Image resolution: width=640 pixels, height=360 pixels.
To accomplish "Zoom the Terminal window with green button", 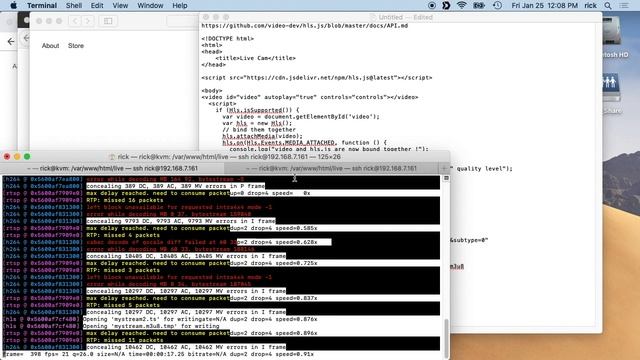I will click(x=27, y=157).
